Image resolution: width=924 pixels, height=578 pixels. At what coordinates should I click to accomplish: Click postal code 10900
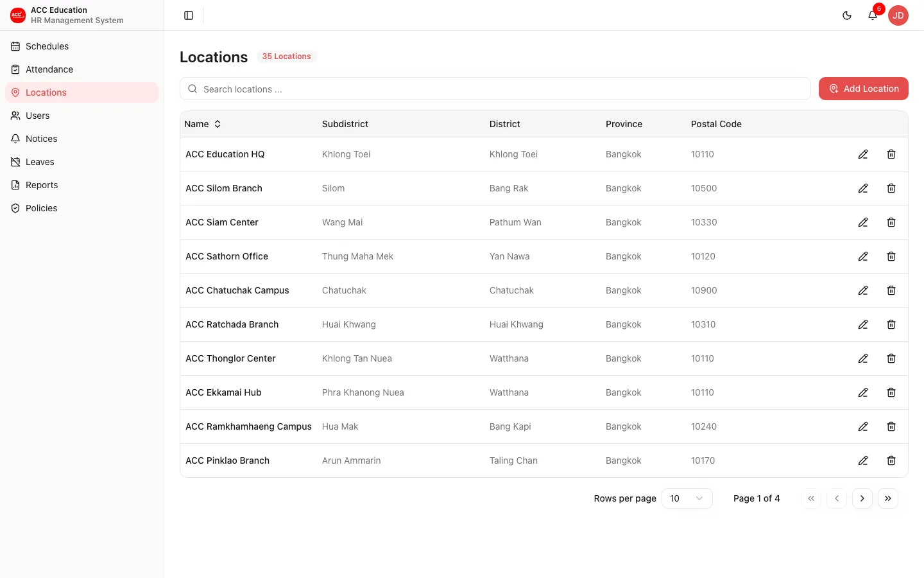[704, 290]
